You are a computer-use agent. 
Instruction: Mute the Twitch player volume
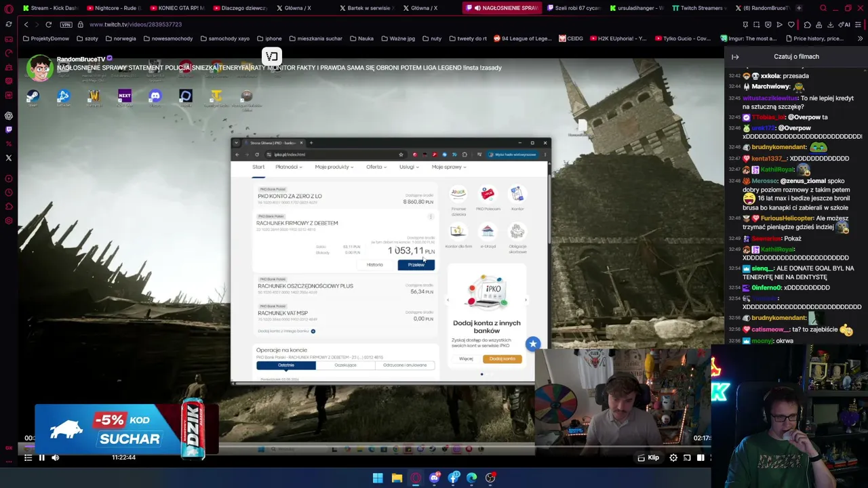click(x=56, y=457)
